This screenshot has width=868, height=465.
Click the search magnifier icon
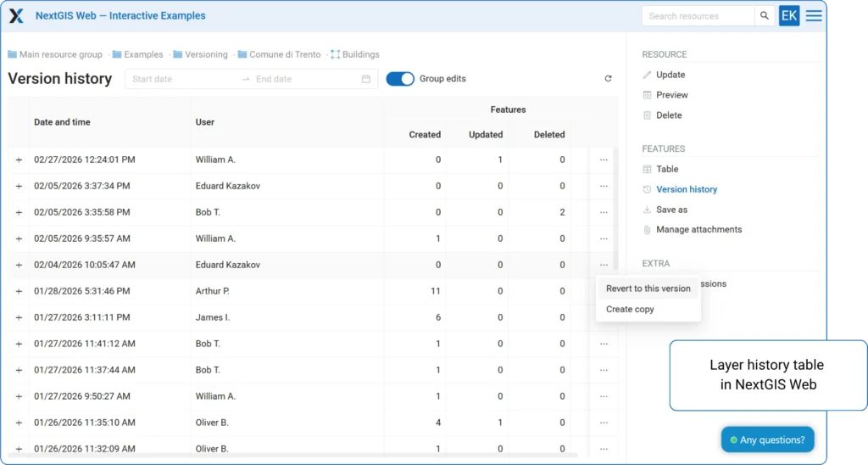pos(765,15)
